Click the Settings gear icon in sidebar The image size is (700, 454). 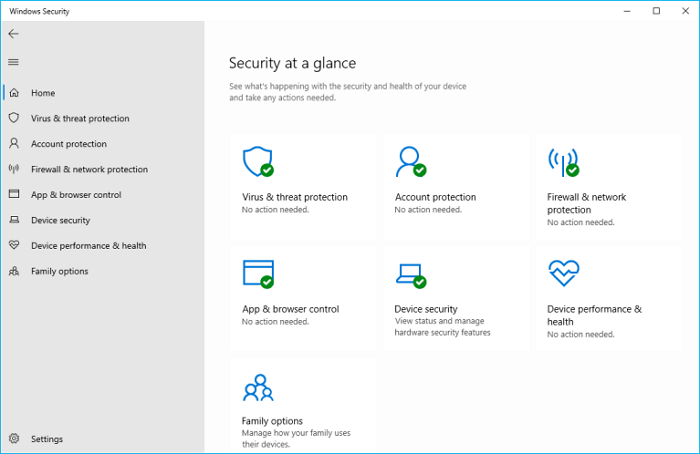[14, 439]
